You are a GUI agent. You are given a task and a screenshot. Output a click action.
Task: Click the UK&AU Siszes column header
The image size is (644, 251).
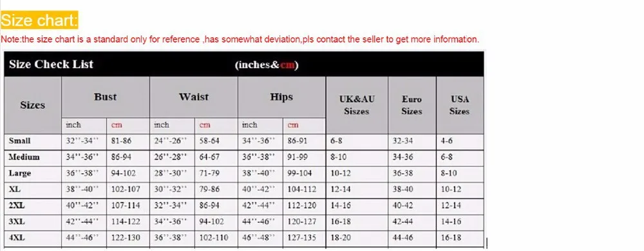click(357, 105)
